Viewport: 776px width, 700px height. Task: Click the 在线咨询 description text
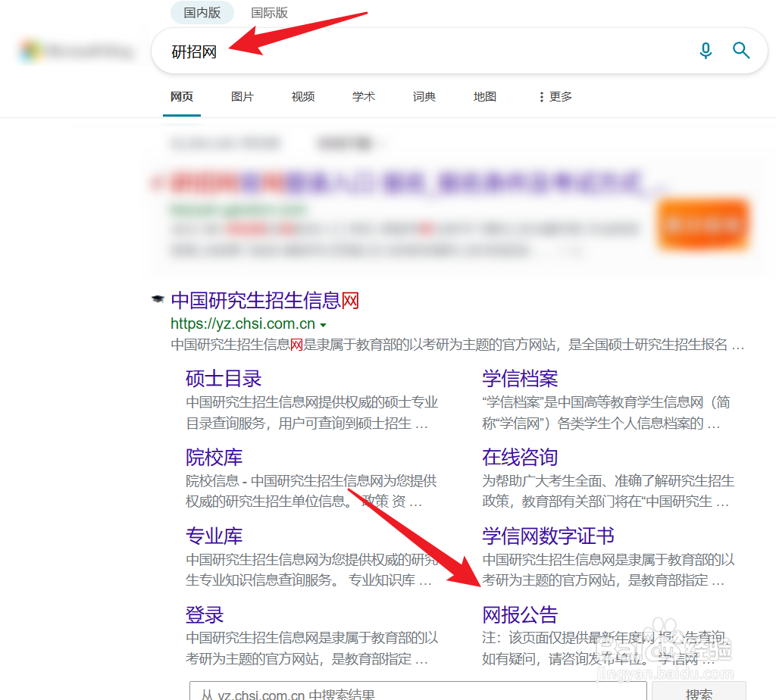coord(609,491)
